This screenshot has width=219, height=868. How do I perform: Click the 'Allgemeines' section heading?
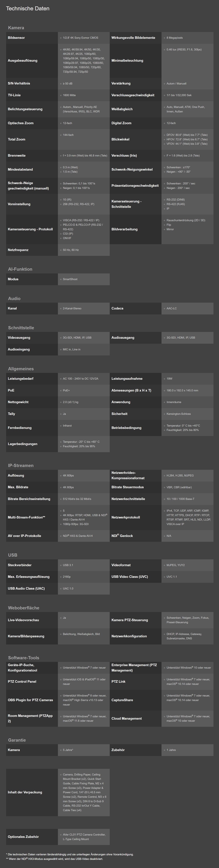coord(21,369)
